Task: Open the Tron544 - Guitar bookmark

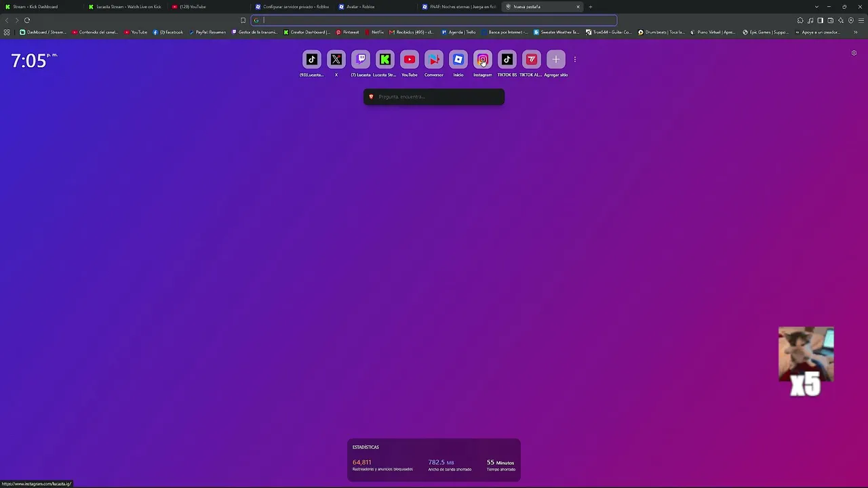Action: pos(609,32)
